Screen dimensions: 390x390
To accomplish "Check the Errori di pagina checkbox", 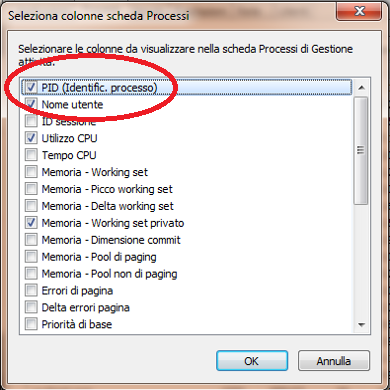I will 31,291.
